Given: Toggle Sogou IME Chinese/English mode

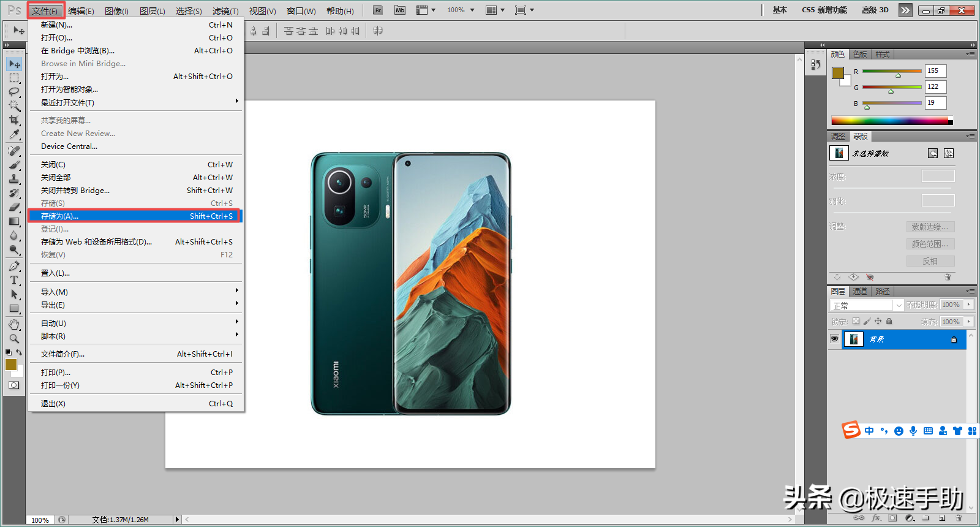Looking at the screenshot, I should (869, 431).
